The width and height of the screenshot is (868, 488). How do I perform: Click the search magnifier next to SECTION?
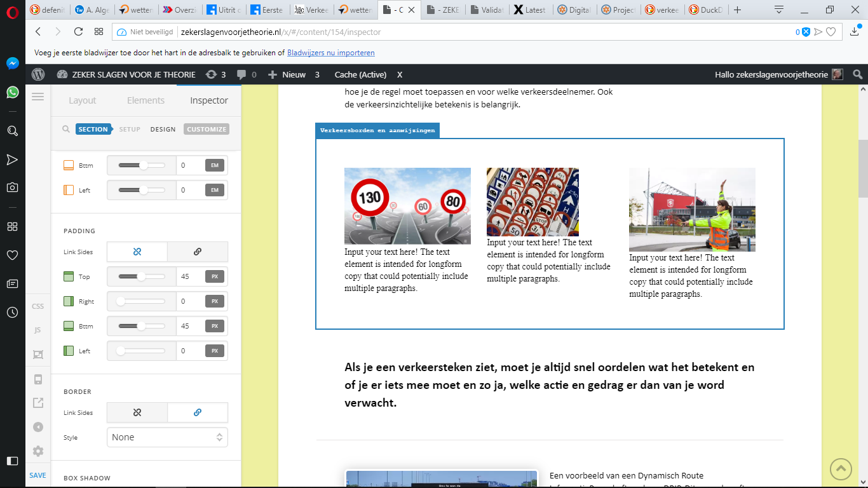(x=66, y=129)
